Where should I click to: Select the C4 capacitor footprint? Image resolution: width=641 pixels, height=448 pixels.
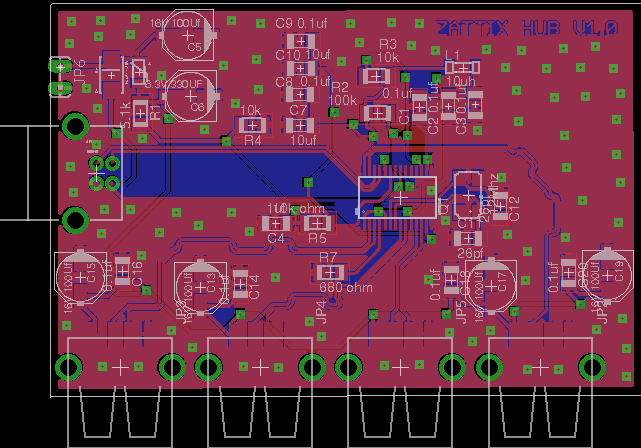(x=275, y=224)
